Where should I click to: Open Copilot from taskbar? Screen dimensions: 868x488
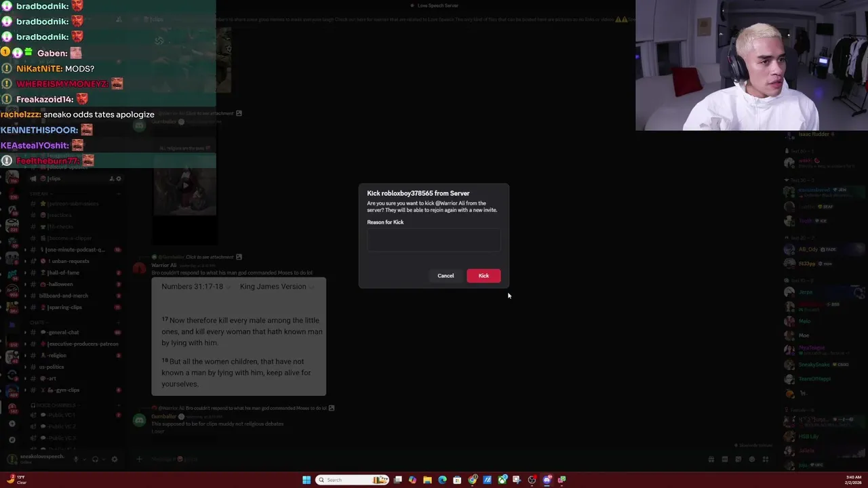click(x=412, y=480)
